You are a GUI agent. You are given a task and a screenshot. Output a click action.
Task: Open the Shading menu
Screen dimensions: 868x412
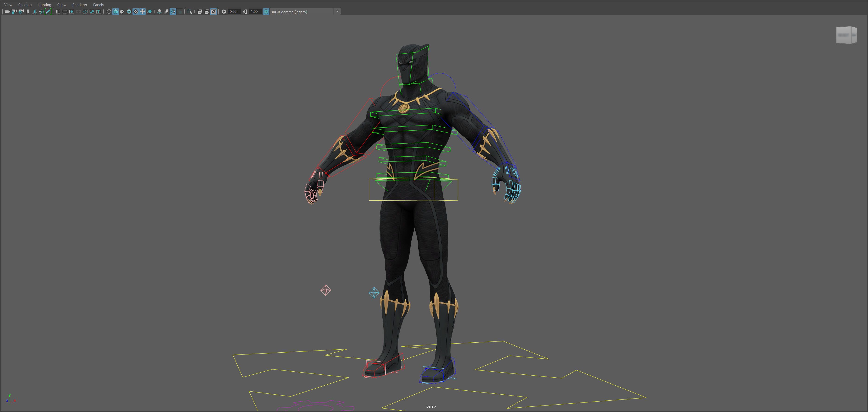coord(25,5)
